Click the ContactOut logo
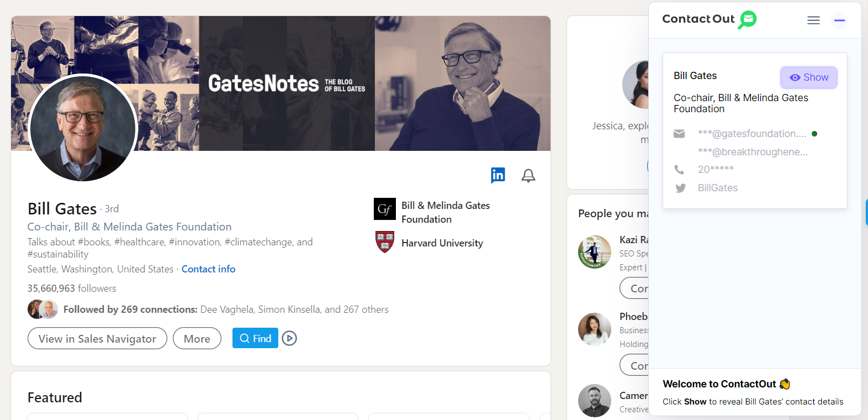Image resolution: width=868 pixels, height=420 pixels. (709, 19)
